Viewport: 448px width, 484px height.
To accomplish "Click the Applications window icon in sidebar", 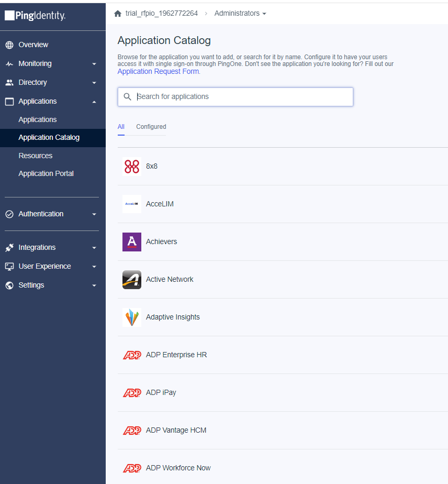I will (9, 102).
